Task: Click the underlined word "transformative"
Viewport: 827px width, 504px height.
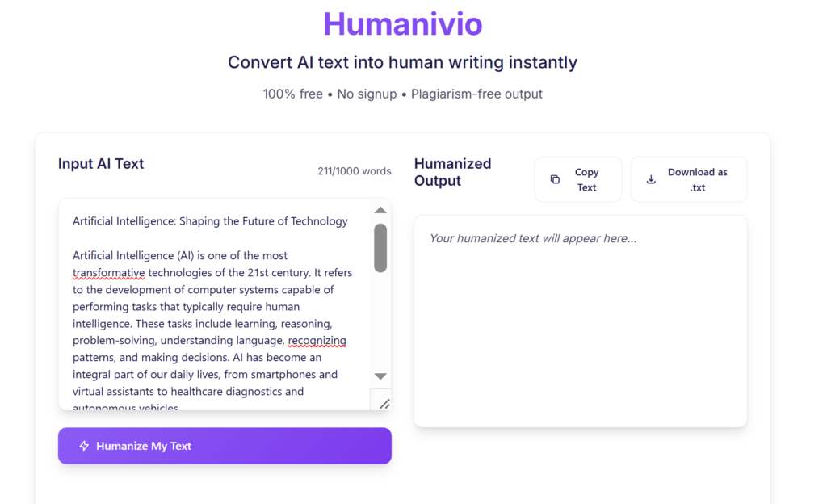Action: tap(108, 273)
